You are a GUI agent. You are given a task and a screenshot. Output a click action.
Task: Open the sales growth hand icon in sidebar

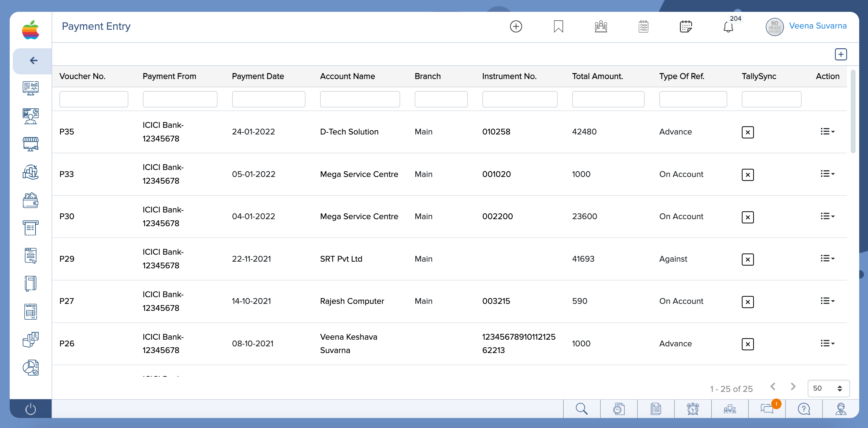tap(31, 172)
